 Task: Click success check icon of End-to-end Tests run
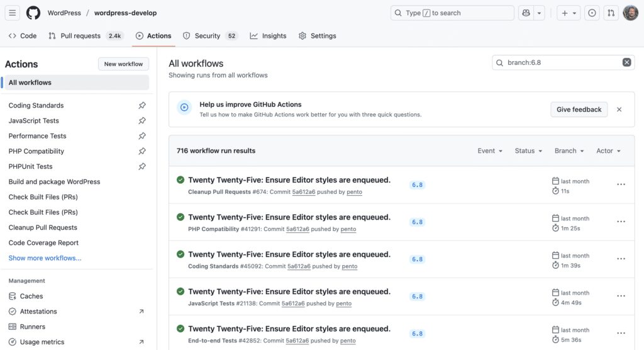pyautogui.click(x=180, y=329)
